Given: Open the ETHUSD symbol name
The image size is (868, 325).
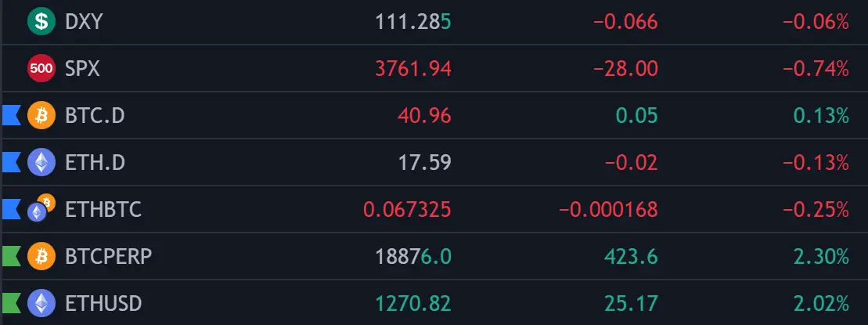Looking at the screenshot, I should (103, 303).
